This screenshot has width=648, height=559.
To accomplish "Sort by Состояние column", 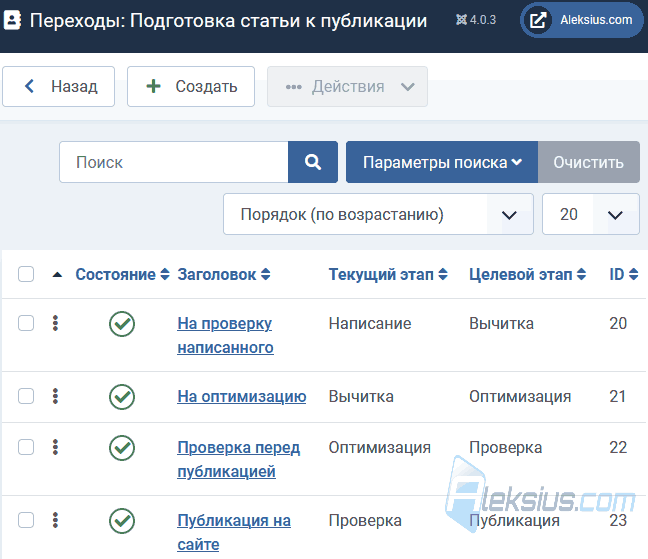I will click(122, 274).
